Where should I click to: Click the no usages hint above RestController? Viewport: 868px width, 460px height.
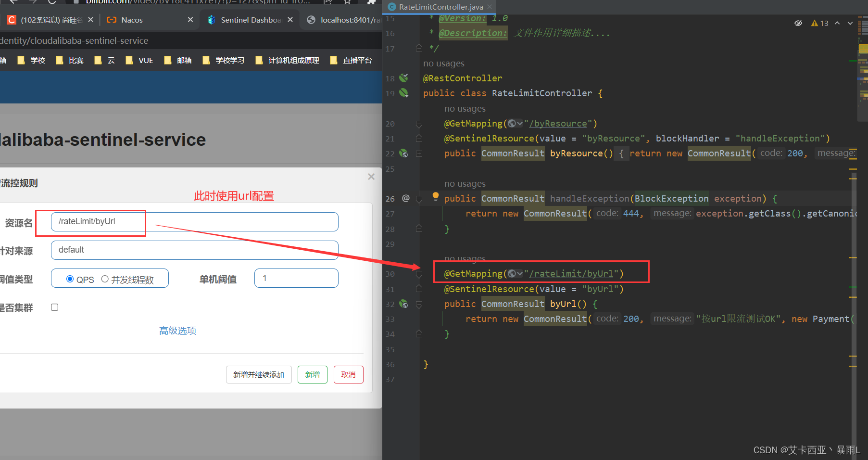[x=444, y=64]
